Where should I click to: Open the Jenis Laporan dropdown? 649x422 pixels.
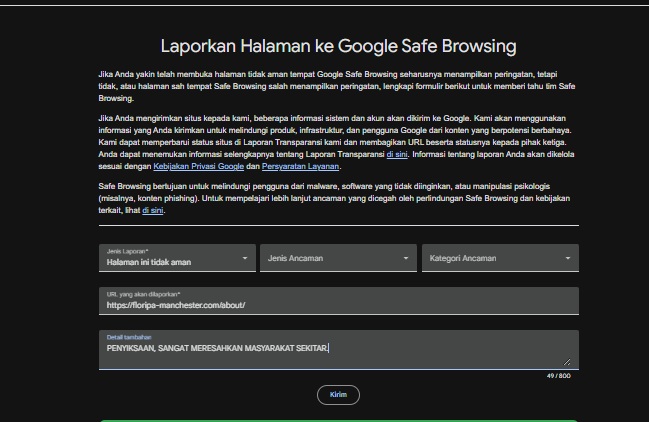[x=177, y=258]
